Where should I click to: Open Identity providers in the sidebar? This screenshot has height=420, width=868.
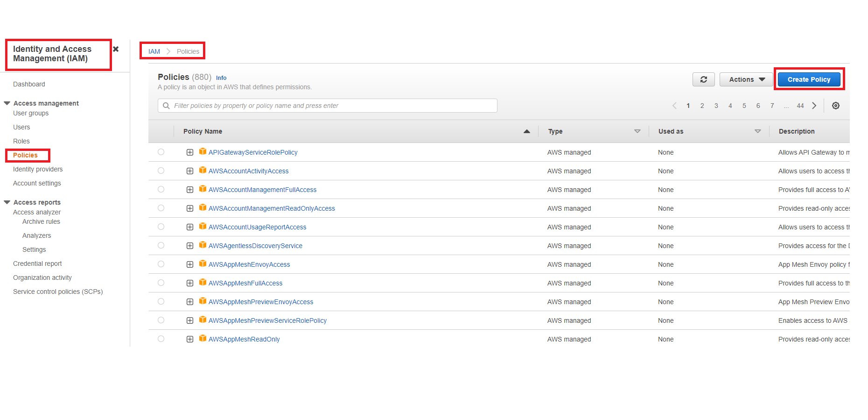(38, 169)
